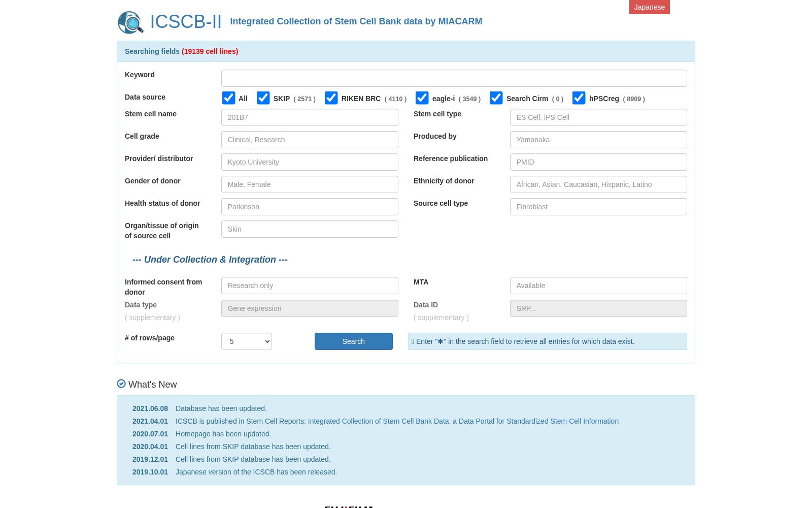Click the Data source label
Image resolution: width=812 pixels, height=508 pixels.
[145, 97]
